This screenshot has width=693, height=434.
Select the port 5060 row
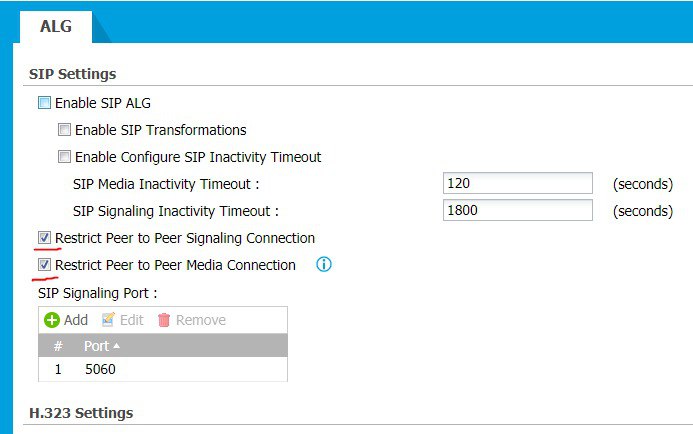[102, 369]
